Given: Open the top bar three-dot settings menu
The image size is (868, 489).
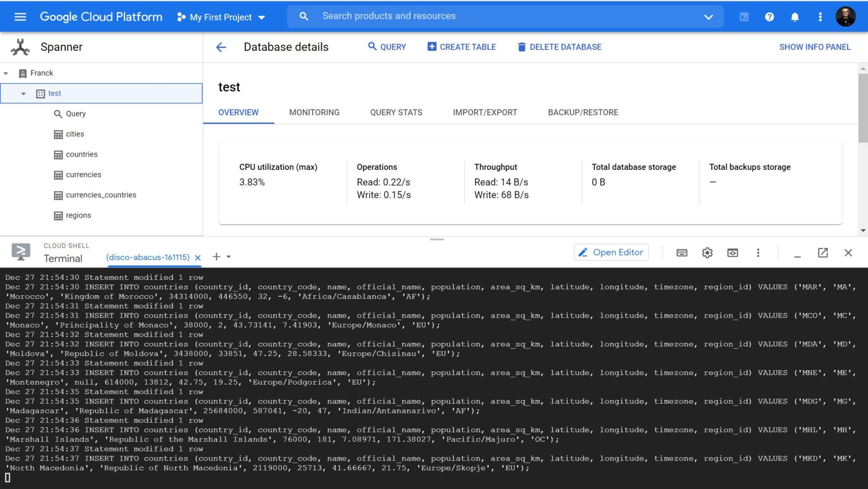Looking at the screenshot, I should 820,17.
